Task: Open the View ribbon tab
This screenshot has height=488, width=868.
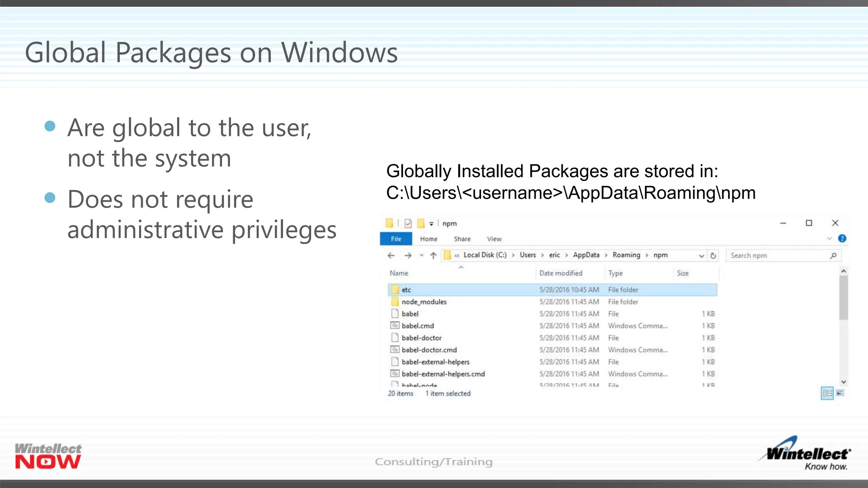Action: 494,239
